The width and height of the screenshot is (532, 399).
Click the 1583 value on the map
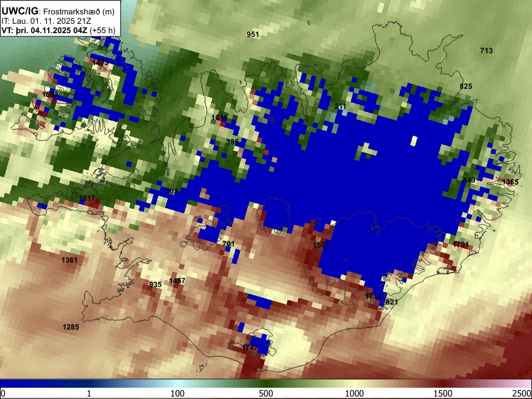pyautogui.click(x=50, y=94)
